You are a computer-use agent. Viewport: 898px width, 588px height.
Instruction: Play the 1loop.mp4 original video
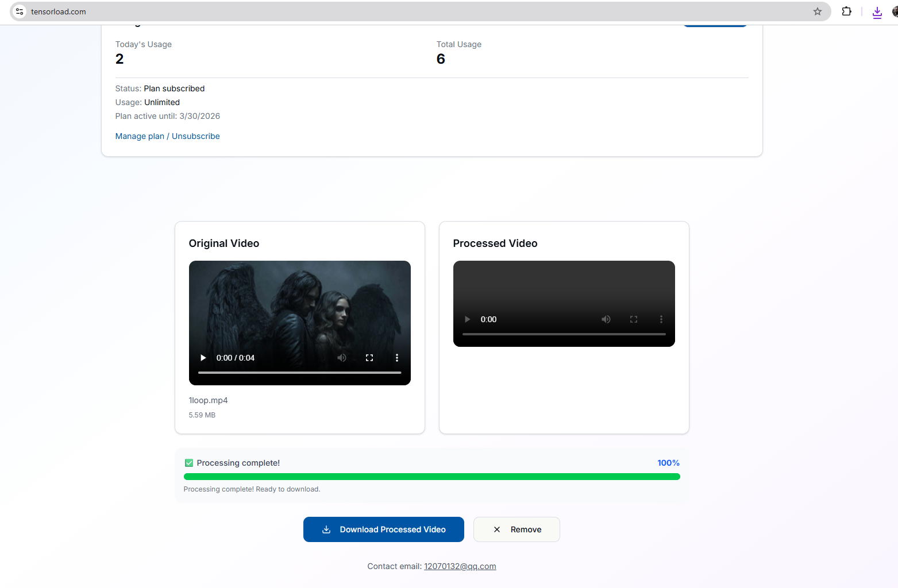click(x=203, y=357)
